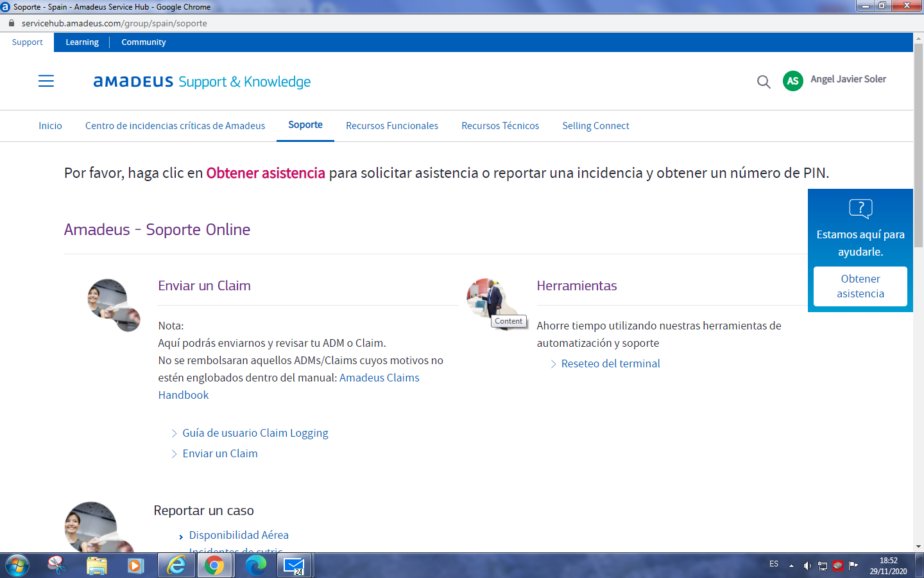Click the Reportar un caso heading
924x578 pixels.
pos(203,511)
